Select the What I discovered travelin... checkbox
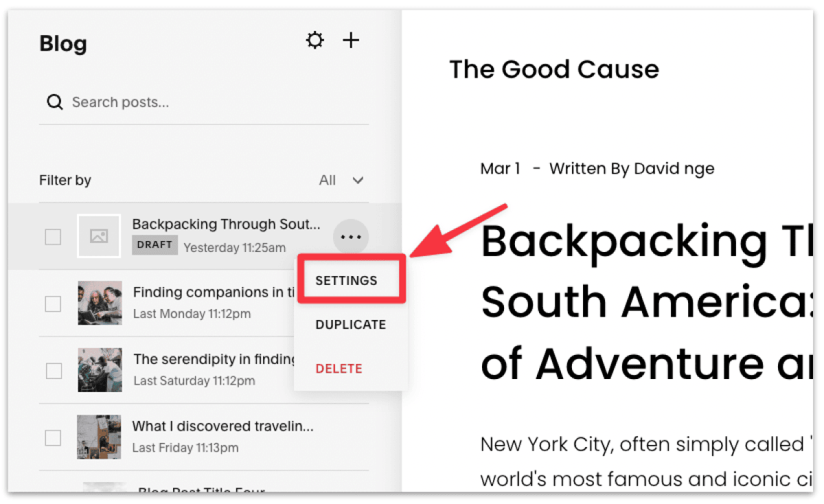The image size is (824, 504). click(53, 436)
